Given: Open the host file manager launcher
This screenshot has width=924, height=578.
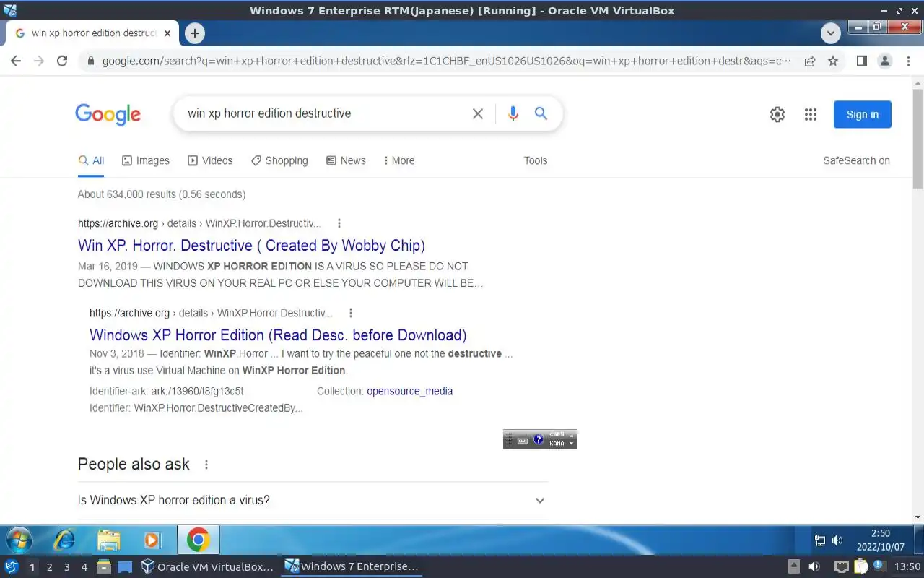Looking at the screenshot, I should [x=104, y=566].
